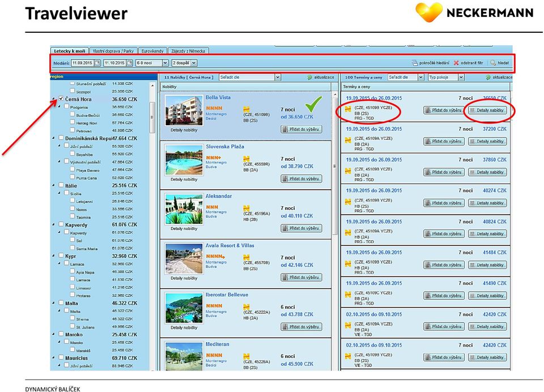Select the Herceg Novi checkbox
Screen dimensions: 544x392
[x=73, y=122]
